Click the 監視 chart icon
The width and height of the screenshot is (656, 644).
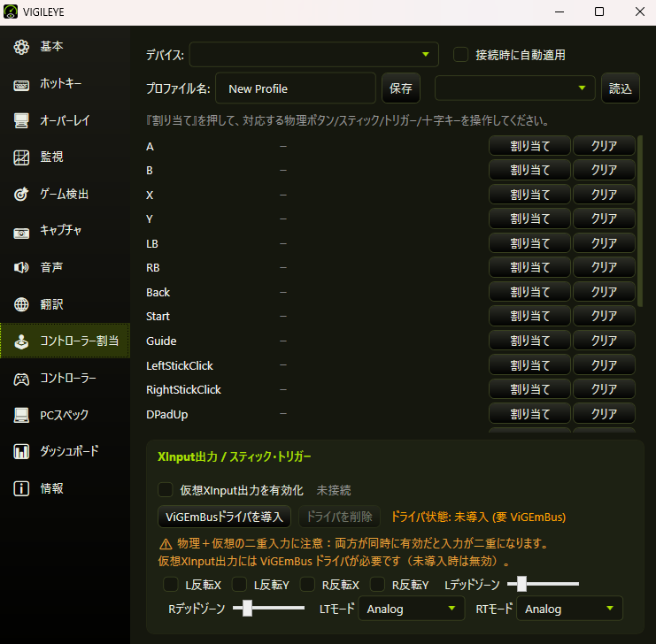click(x=21, y=157)
